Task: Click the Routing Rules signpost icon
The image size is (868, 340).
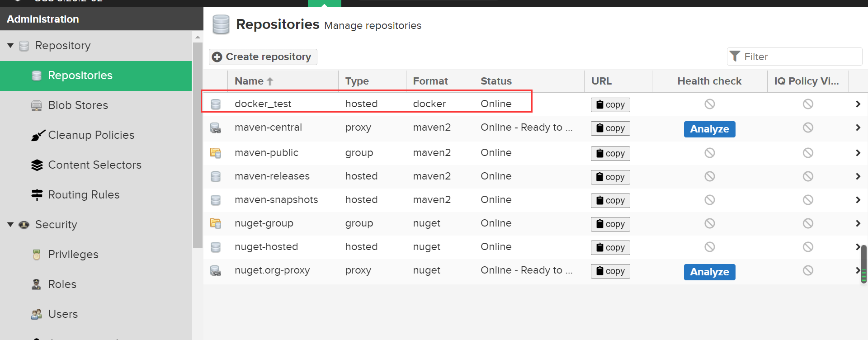Action: (x=37, y=195)
